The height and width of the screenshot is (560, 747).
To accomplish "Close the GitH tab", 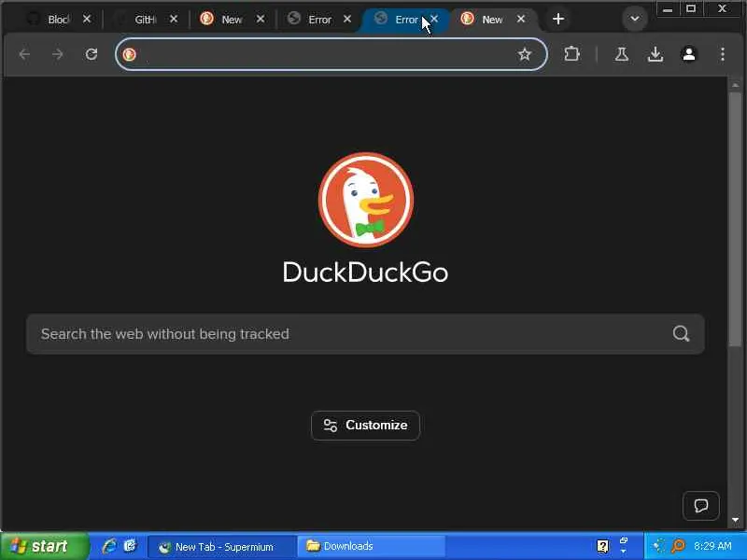I will [x=174, y=19].
